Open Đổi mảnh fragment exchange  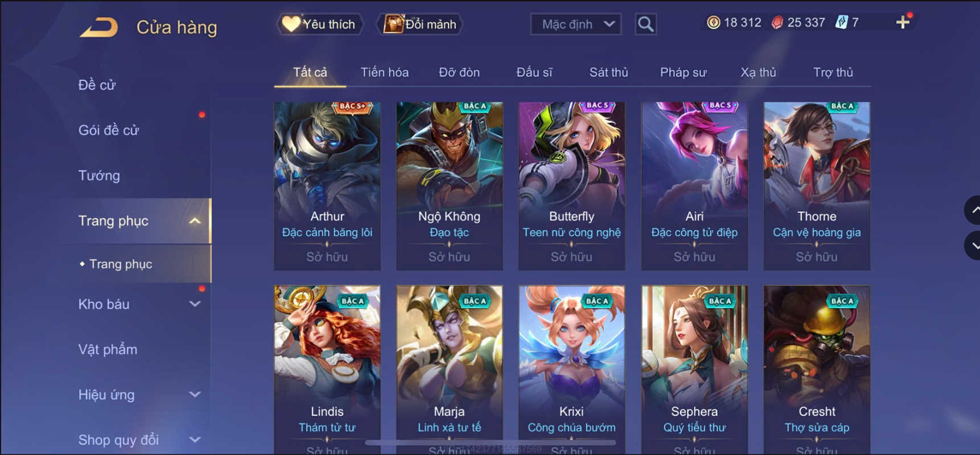coord(420,24)
